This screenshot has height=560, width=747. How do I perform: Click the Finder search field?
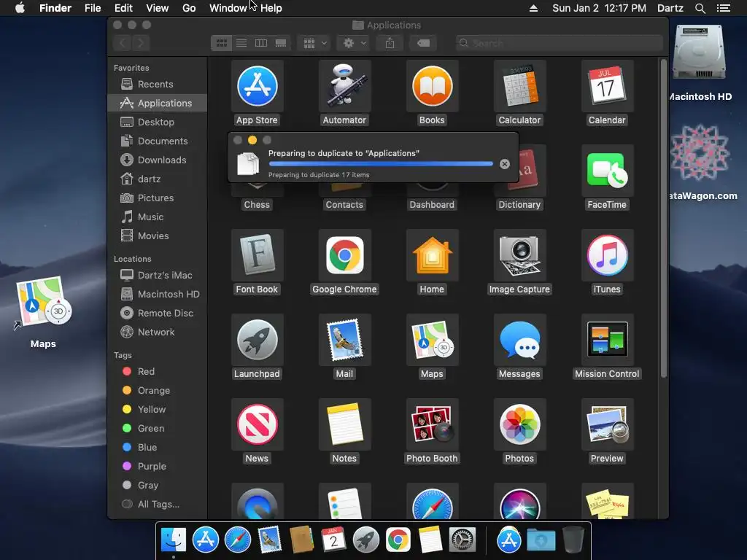(x=559, y=43)
